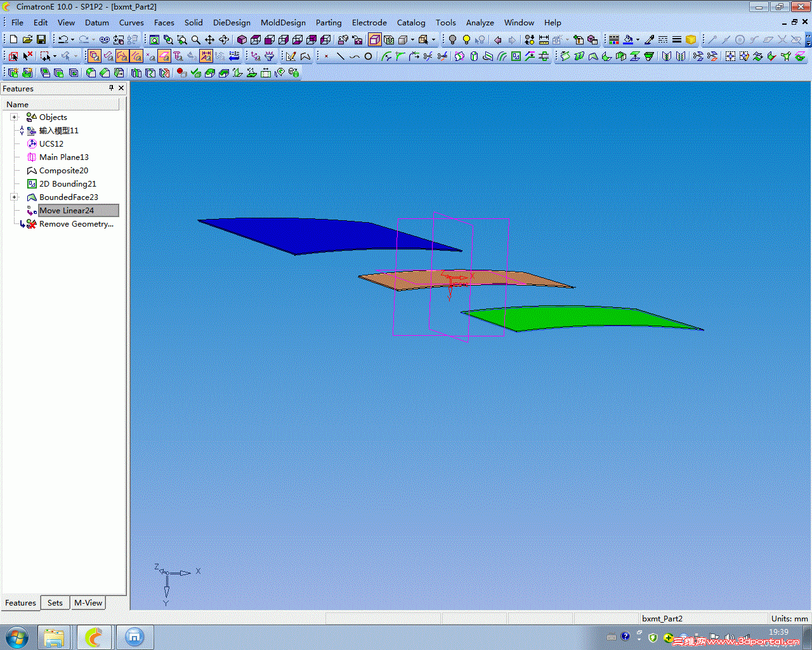Select the Main Plane13 feature
Image resolution: width=812 pixels, height=650 pixels.
(63, 157)
